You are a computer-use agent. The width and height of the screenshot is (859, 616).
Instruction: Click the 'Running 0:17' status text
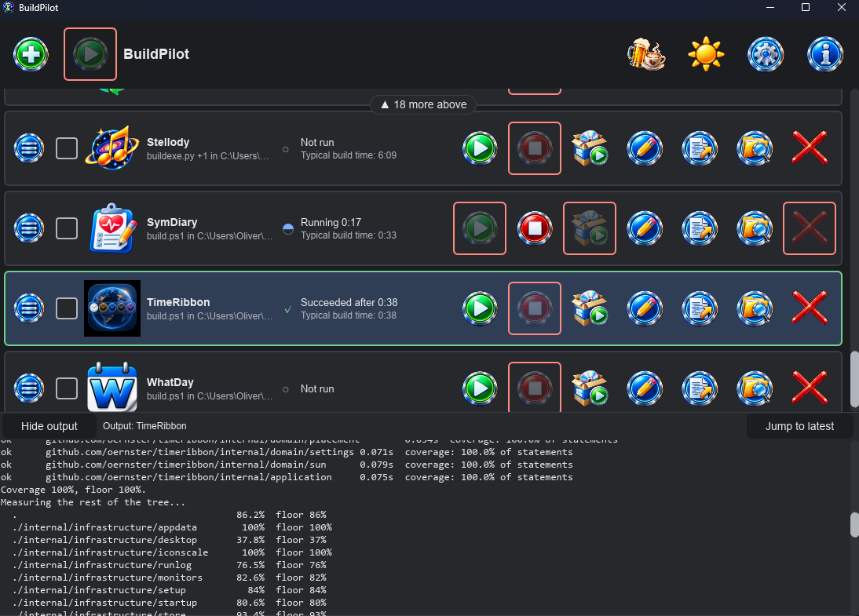click(331, 222)
